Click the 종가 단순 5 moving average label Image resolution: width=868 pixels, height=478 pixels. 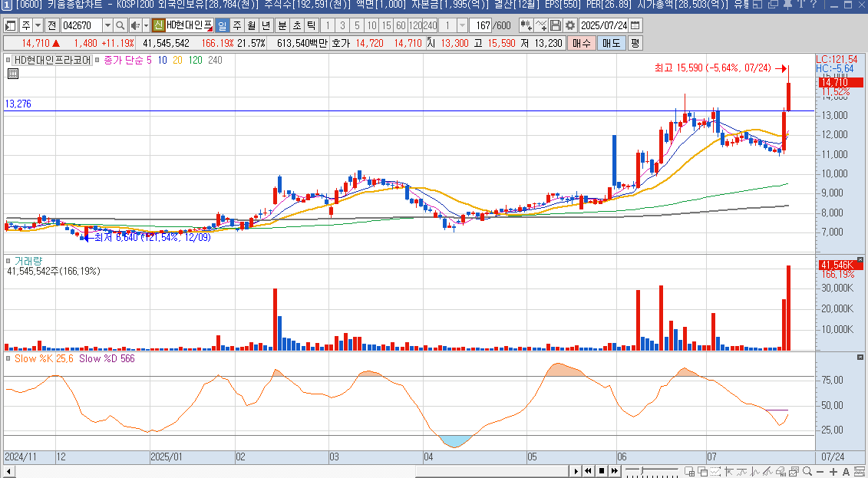click(128, 61)
